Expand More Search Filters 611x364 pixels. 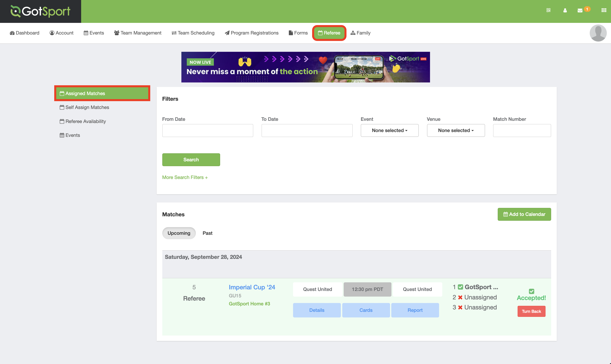[185, 177]
